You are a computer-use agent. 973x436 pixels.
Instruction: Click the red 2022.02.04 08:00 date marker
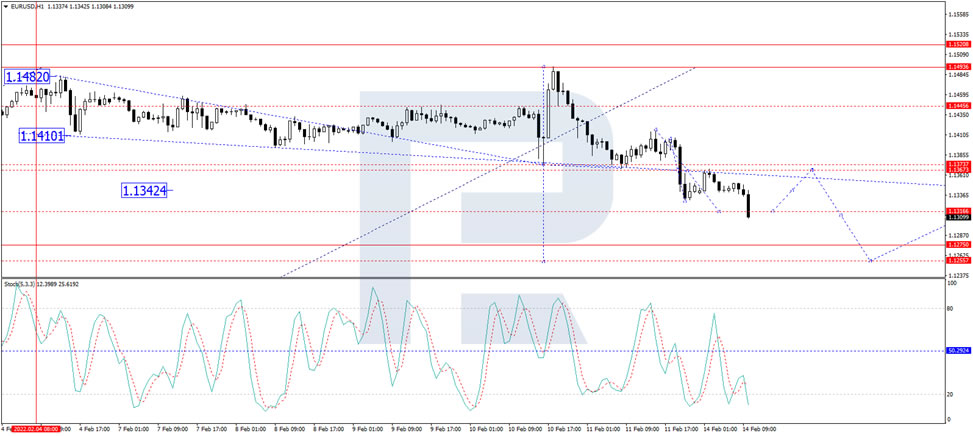pyautogui.click(x=35, y=429)
